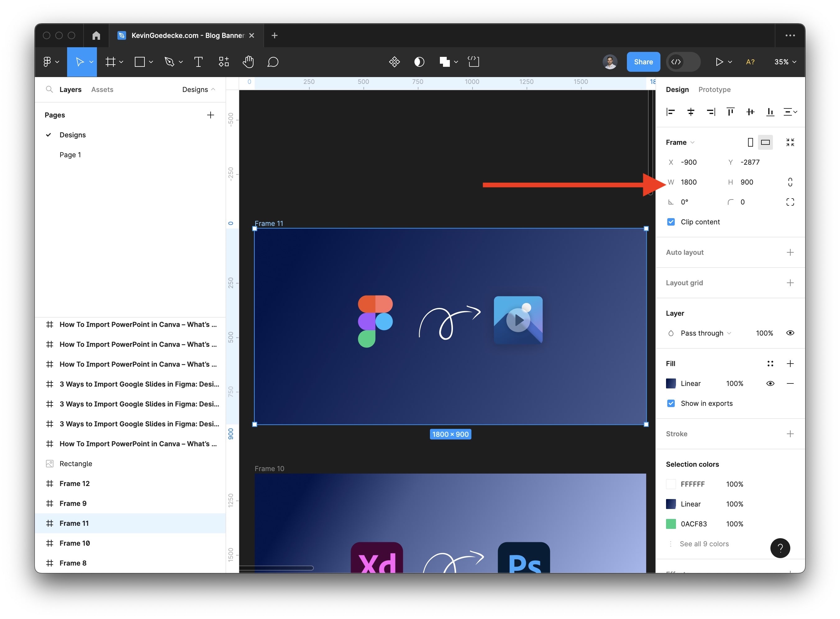This screenshot has height=619, width=840.
Task: Hide the Linear fill visibility eye
Action: (x=770, y=384)
